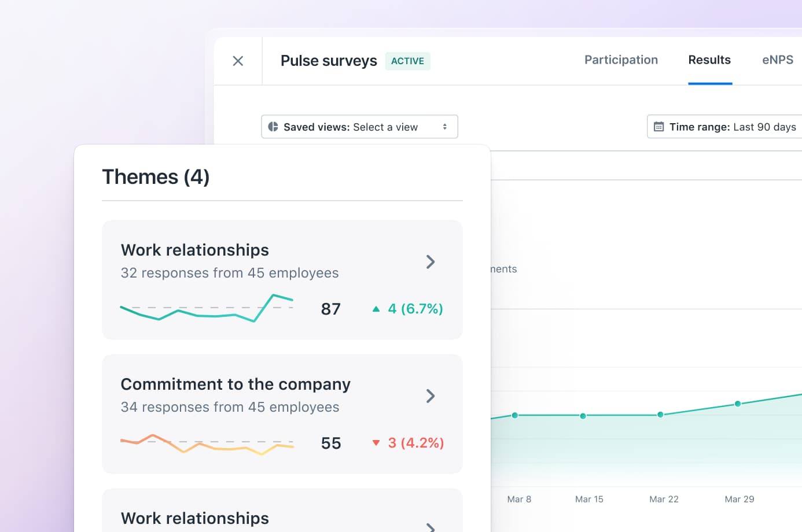Open the Saved views dropdown

tap(359, 127)
